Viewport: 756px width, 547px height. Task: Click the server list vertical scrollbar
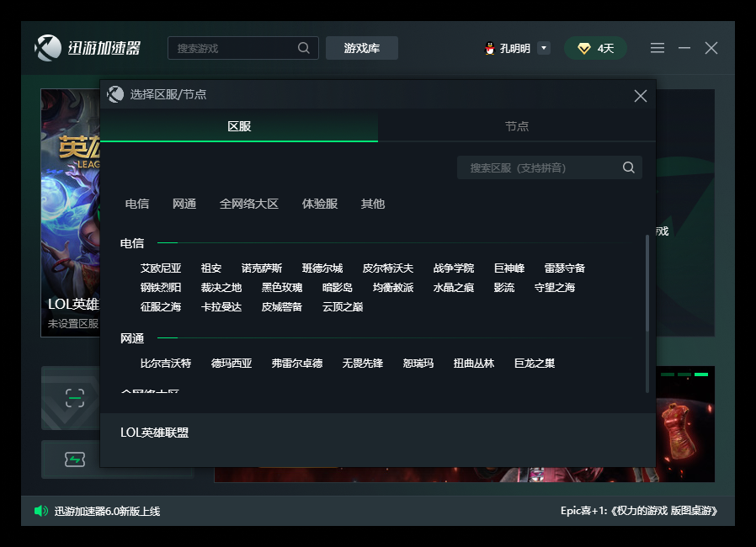tap(647, 284)
